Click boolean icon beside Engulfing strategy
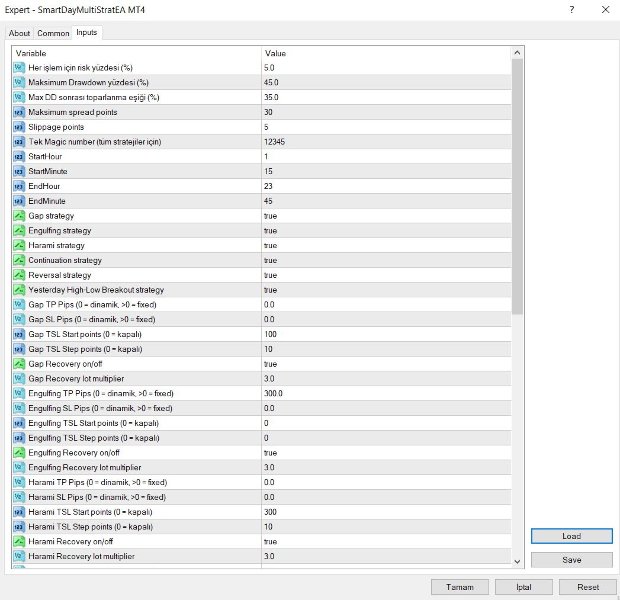Screen dimensions: 620x600 click(19, 231)
